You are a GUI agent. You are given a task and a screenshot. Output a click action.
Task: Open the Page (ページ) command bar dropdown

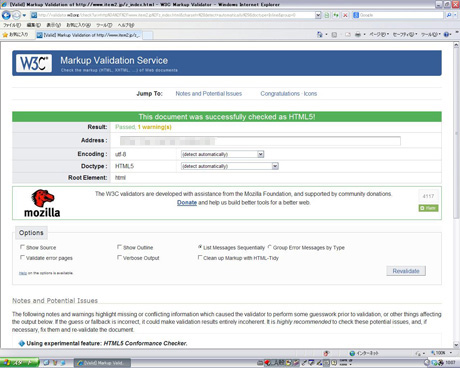(379, 35)
